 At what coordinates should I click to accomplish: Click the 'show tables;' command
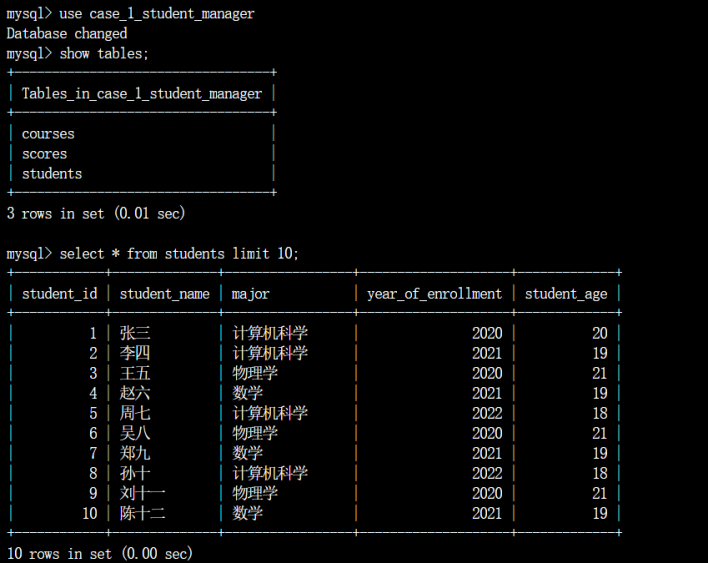coord(104,54)
